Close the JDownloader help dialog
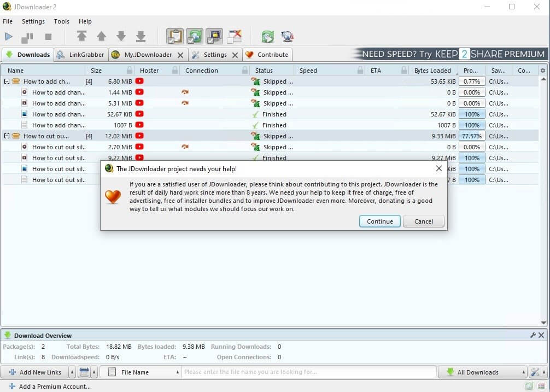The image size is (550, 392). tap(439, 168)
